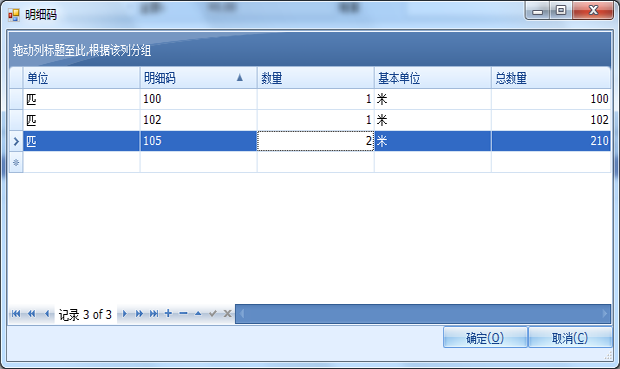Click the horizontal scrollbar track

click(423, 314)
